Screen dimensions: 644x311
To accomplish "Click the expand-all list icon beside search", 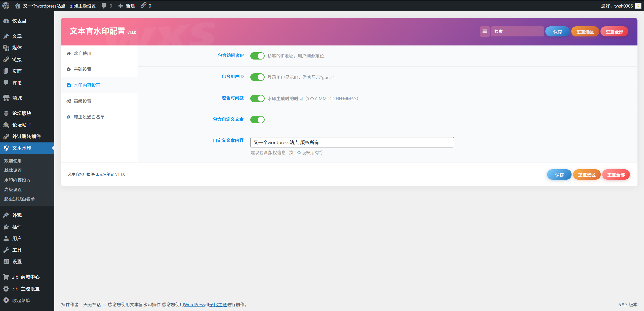I will (485, 31).
